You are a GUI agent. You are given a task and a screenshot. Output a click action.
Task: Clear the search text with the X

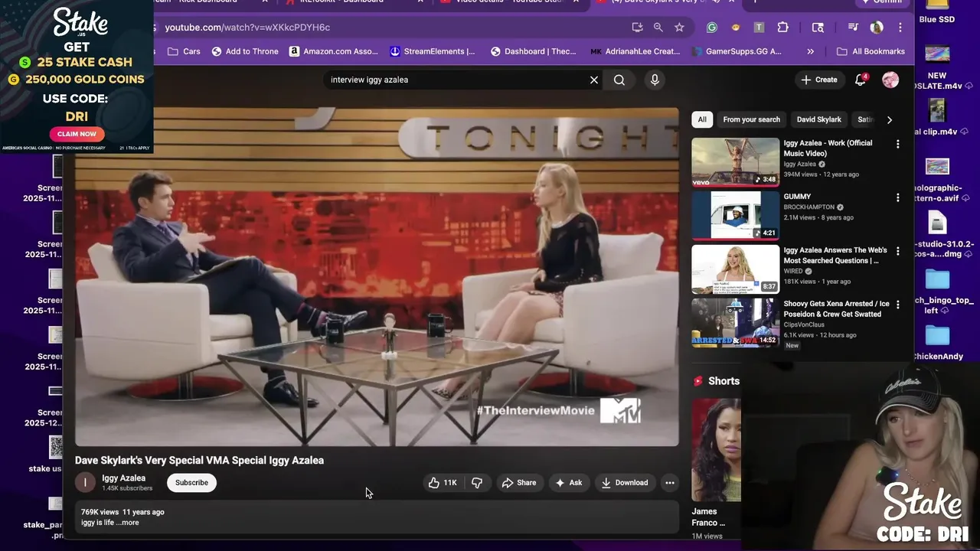pos(593,80)
